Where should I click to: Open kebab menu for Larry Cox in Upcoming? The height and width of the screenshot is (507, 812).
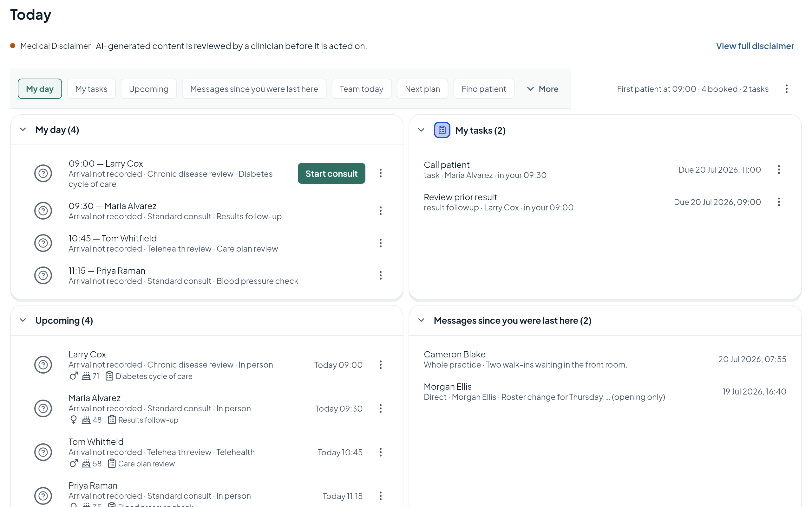[381, 365]
